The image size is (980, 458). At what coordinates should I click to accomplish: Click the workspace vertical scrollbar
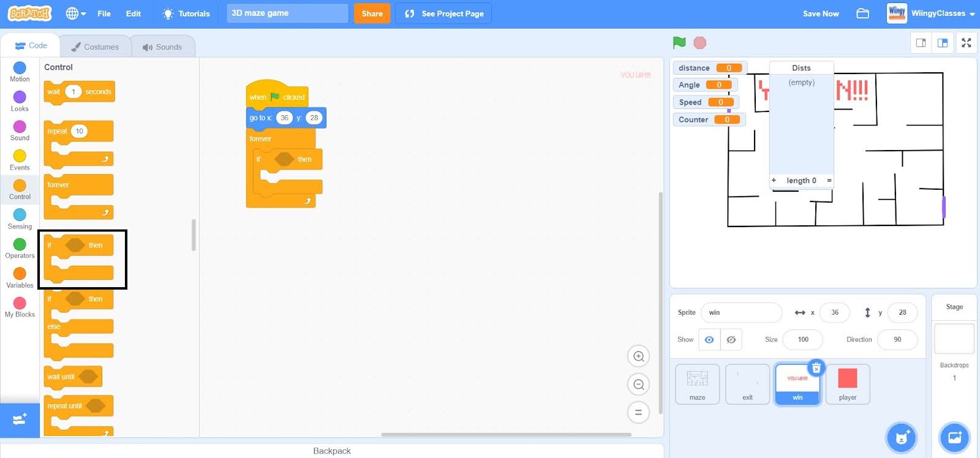[660, 303]
